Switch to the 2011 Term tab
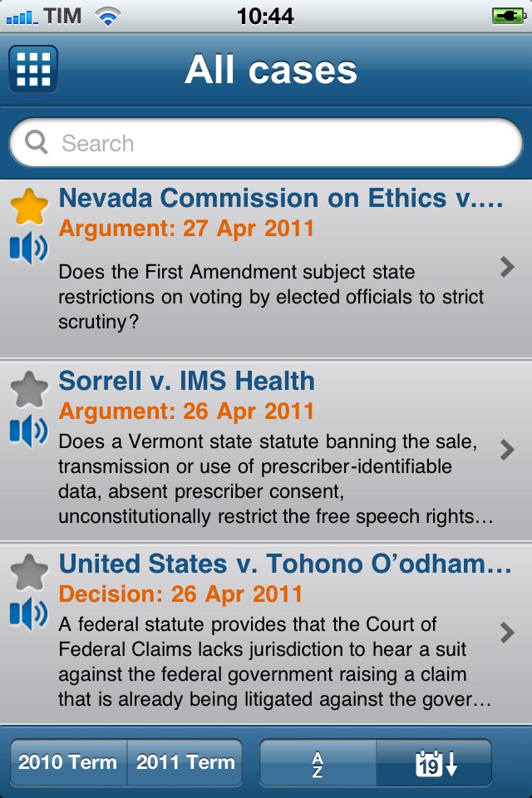 coord(185,762)
